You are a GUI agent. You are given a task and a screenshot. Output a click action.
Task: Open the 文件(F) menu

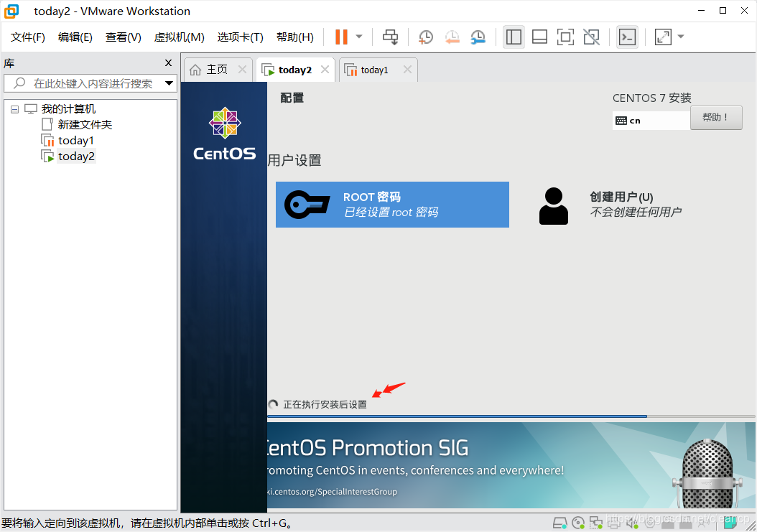[x=27, y=37]
